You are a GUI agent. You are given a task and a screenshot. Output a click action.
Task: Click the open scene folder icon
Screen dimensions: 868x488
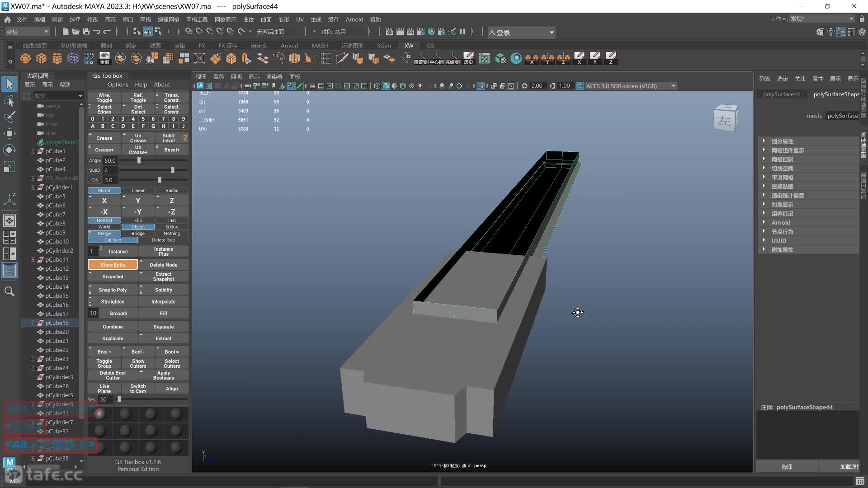(x=75, y=32)
